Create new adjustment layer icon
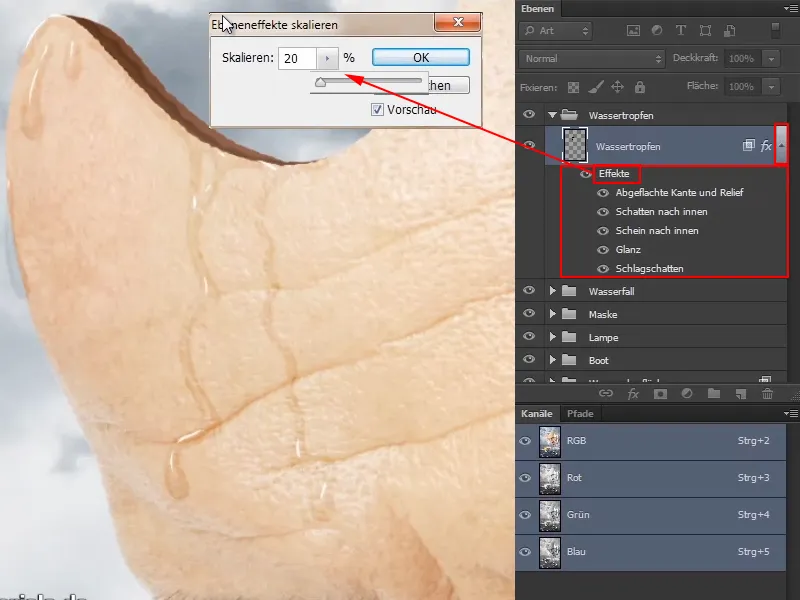 coord(687,393)
